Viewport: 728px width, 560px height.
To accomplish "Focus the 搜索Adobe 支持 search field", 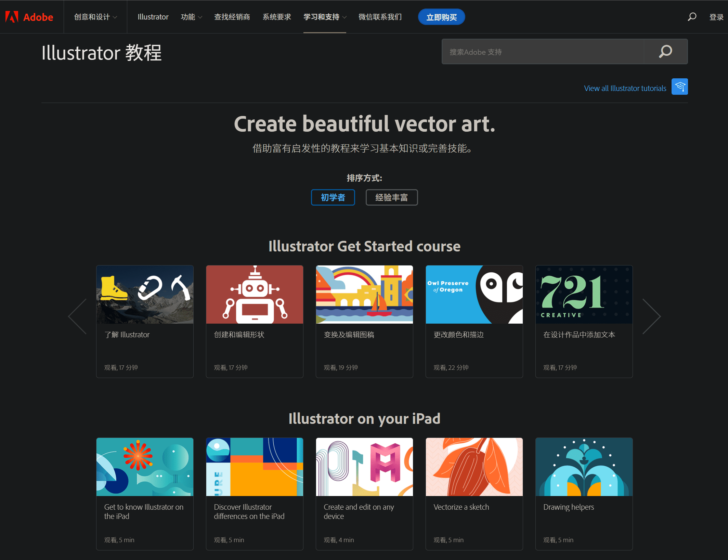I will tap(543, 52).
